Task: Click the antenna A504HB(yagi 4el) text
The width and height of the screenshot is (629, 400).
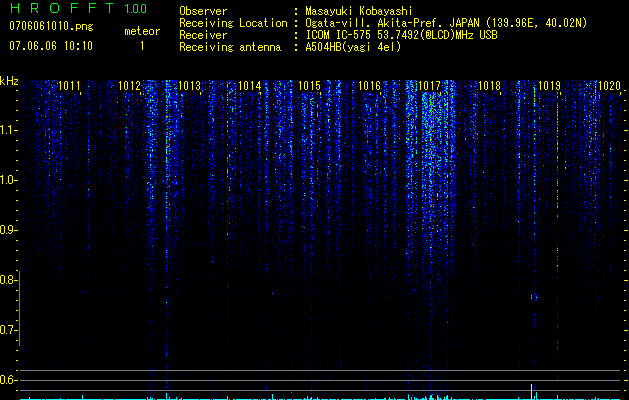Action: point(353,47)
